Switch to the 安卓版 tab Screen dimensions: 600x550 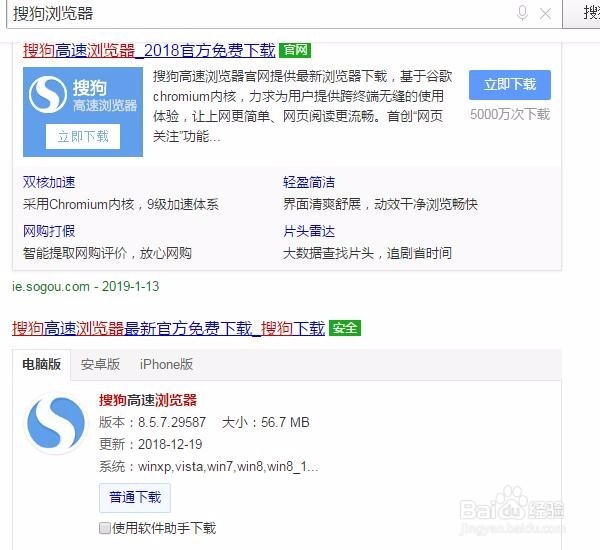tap(100, 364)
